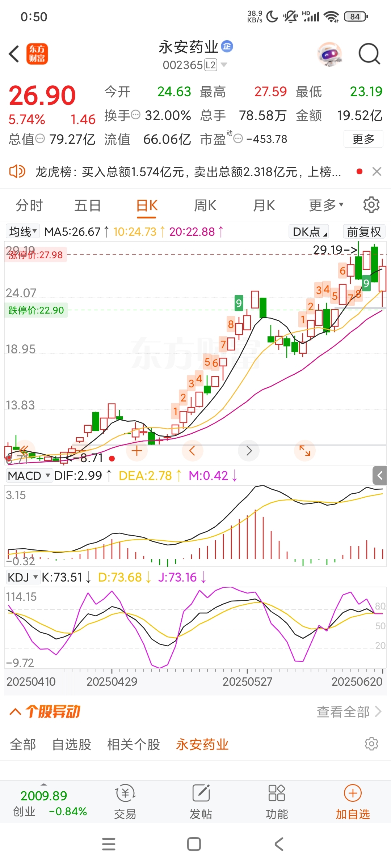The image size is (391, 868).
Task: Open the 东方财富 logo icon
Action: click(37, 54)
